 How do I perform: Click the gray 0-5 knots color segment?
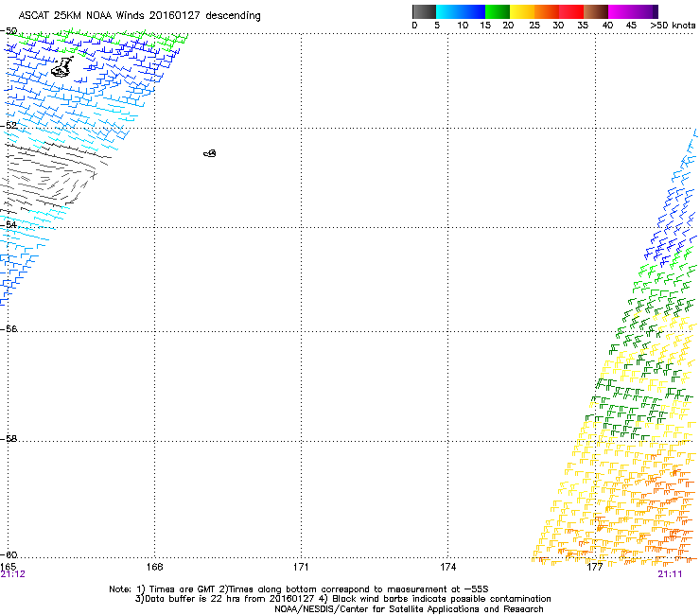(424, 11)
